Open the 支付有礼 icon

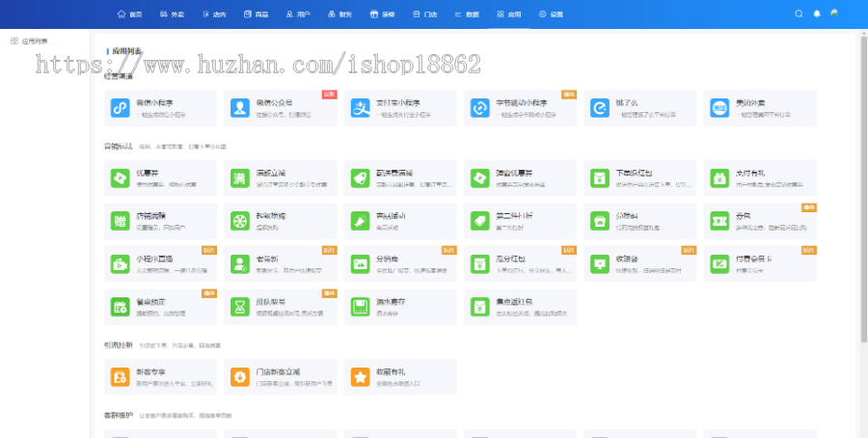point(719,178)
